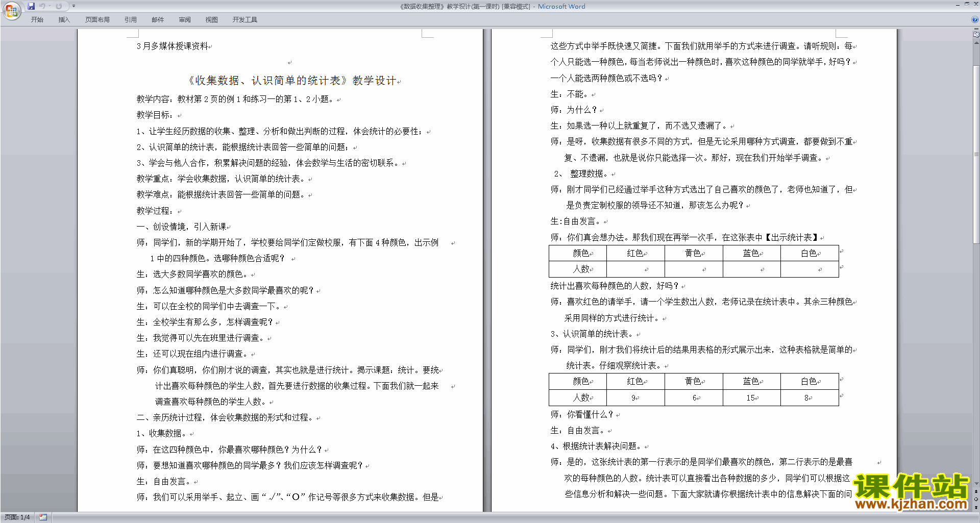Click the Undo arrow icon
The height and width of the screenshot is (523, 980).
42,6
